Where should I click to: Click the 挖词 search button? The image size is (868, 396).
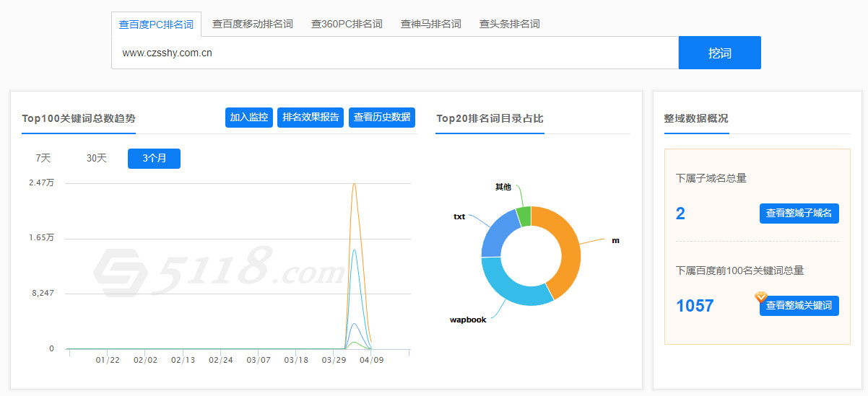click(x=719, y=53)
